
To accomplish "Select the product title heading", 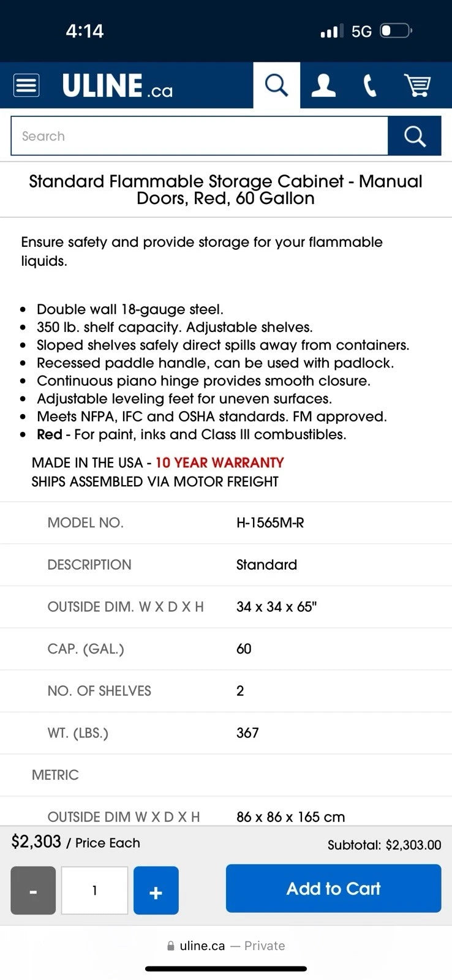I will [225, 190].
